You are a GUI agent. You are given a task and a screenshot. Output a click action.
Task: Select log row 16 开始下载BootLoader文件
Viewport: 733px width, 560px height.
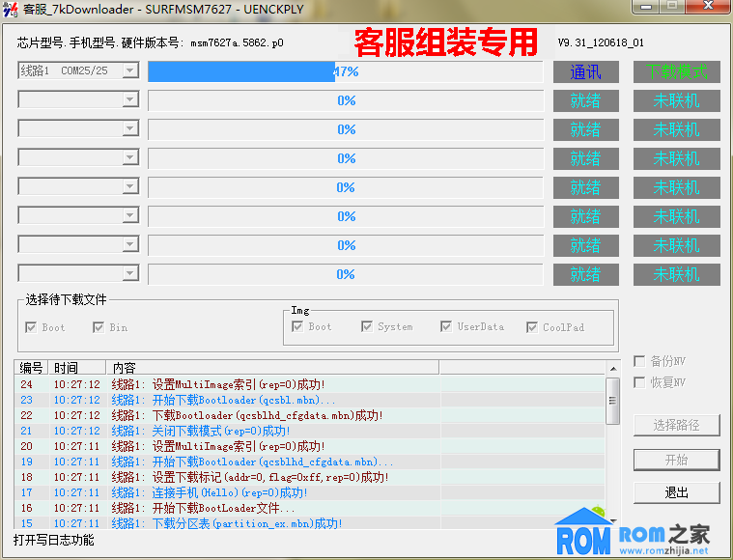pos(309,508)
